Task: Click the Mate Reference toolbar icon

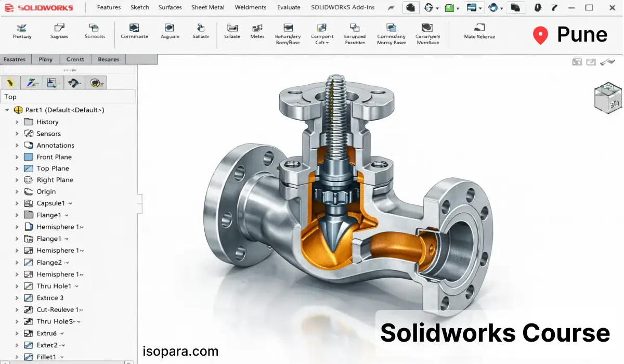Action: 479,28
